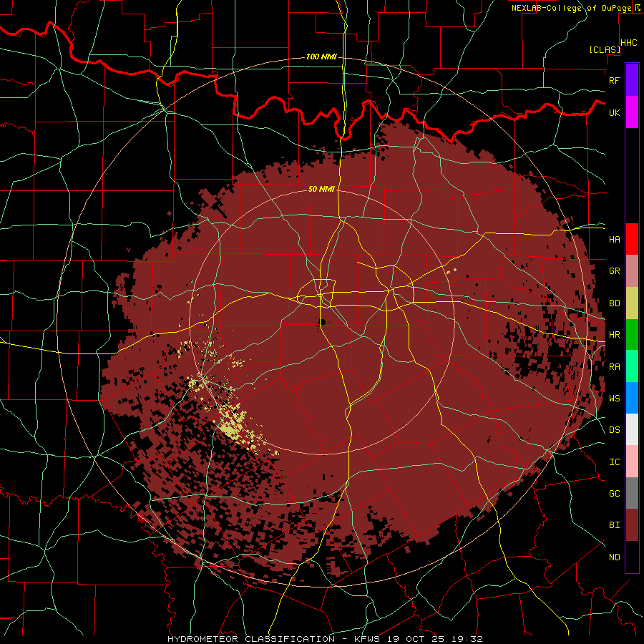Click the 'RF' legend label
Viewport: 644px width, 644px height.
(x=614, y=80)
